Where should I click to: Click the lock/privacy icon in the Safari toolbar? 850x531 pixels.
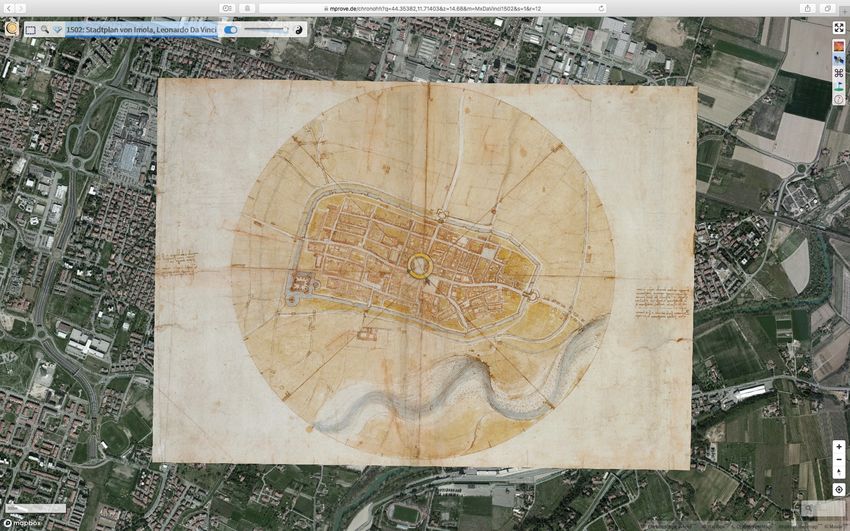[x=247, y=8]
